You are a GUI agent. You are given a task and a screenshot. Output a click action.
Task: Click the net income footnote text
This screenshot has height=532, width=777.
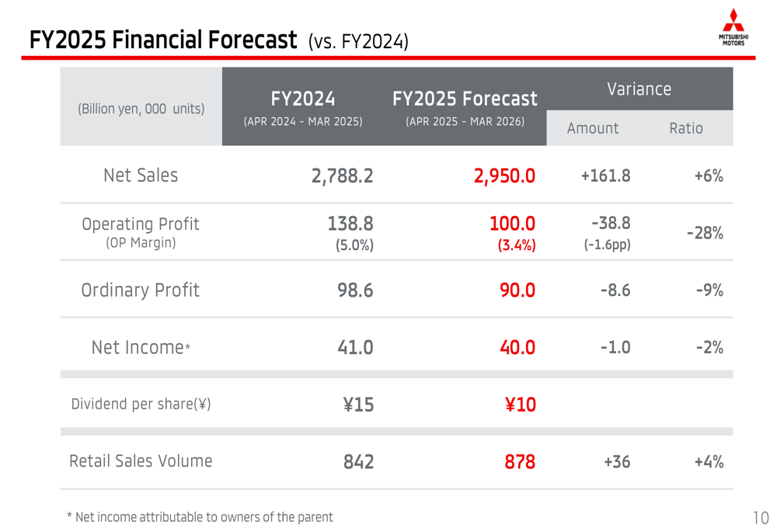[200, 517]
